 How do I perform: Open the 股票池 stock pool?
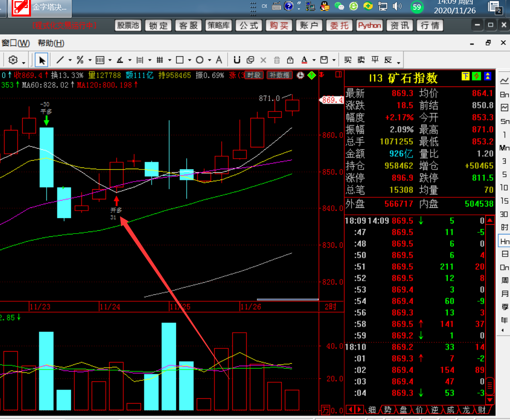(x=128, y=25)
